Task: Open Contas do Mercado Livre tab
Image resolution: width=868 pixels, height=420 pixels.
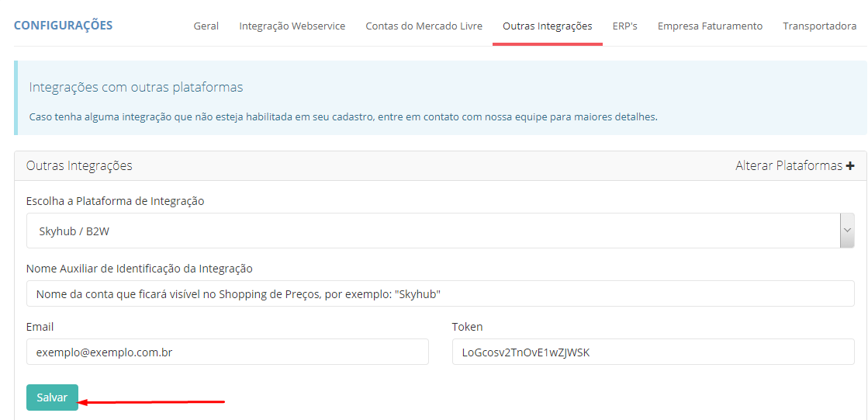Action: click(x=424, y=26)
